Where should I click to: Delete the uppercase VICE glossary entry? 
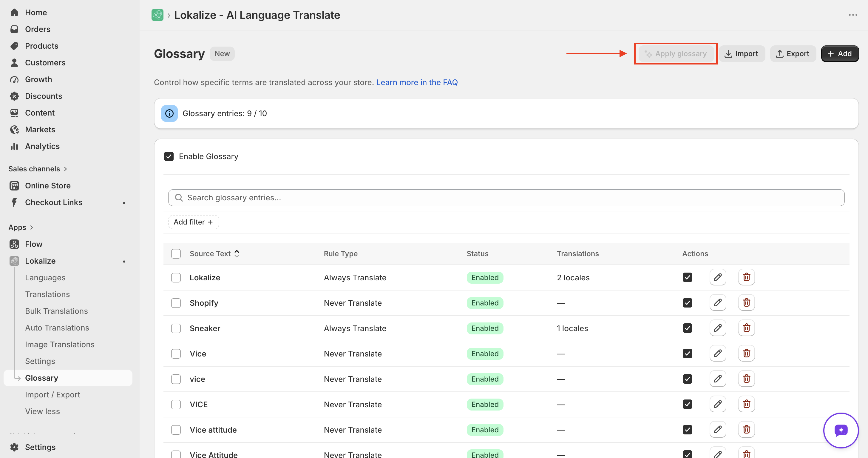point(746,404)
